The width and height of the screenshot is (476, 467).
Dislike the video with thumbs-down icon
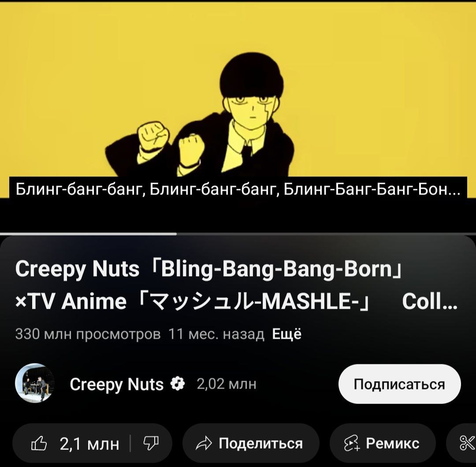pos(151,443)
